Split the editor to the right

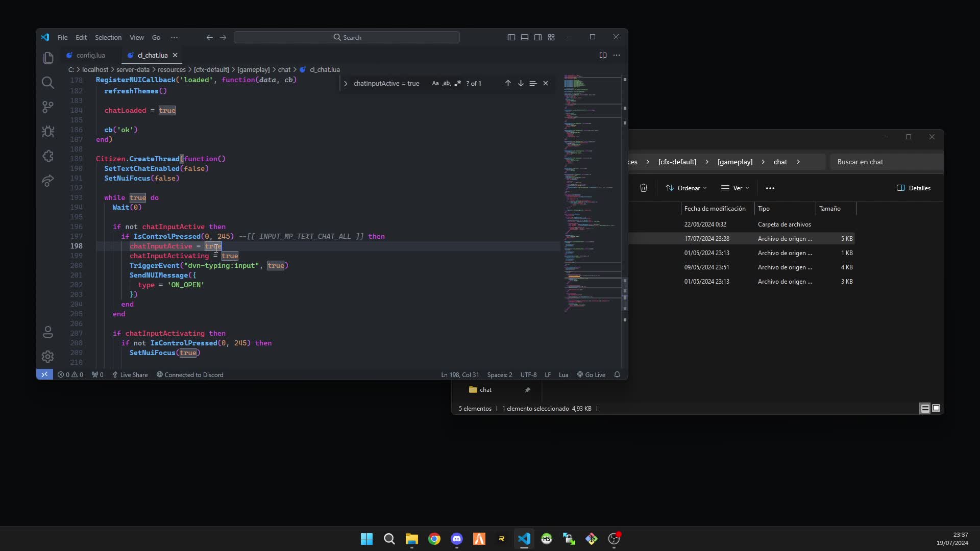coord(603,55)
